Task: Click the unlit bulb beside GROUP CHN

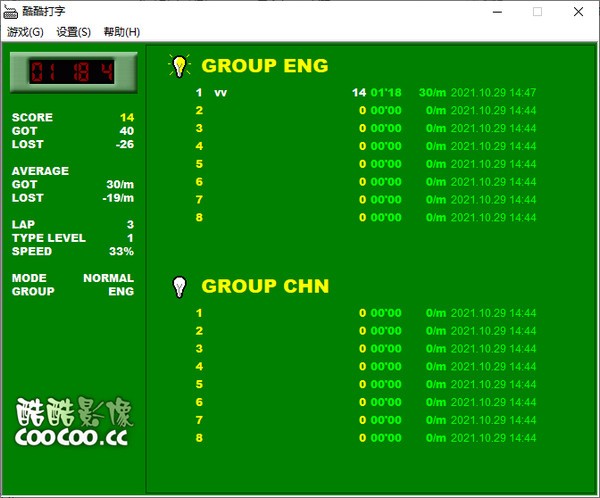Action: (179, 286)
